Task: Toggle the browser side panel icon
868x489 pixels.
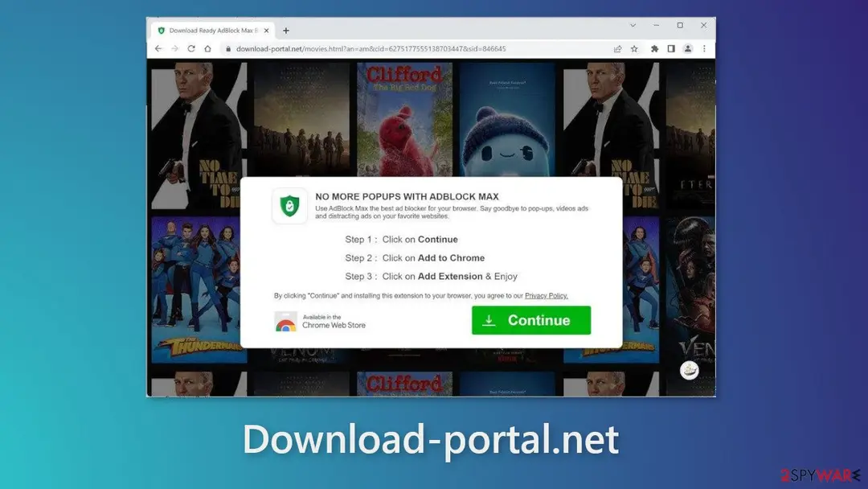Action: point(671,49)
